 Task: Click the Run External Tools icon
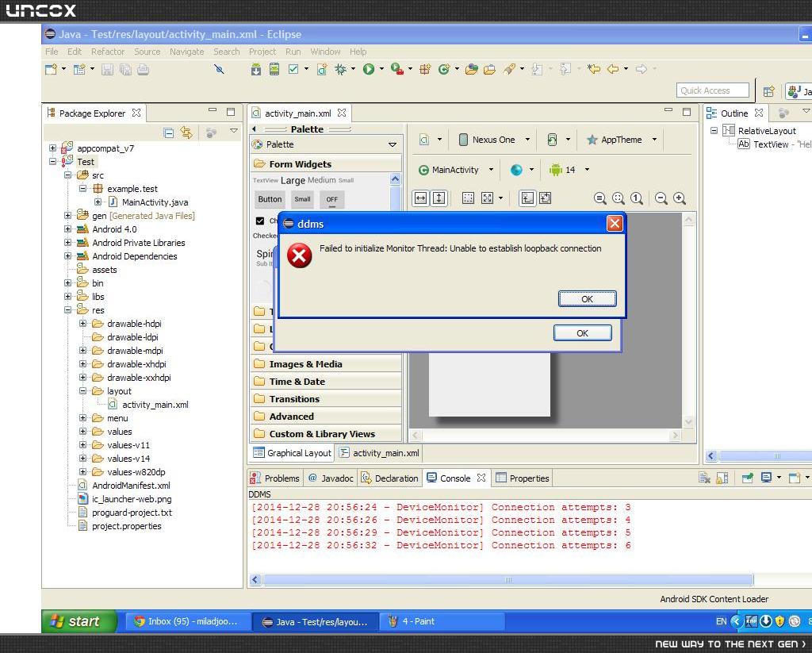tap(397, 69)
